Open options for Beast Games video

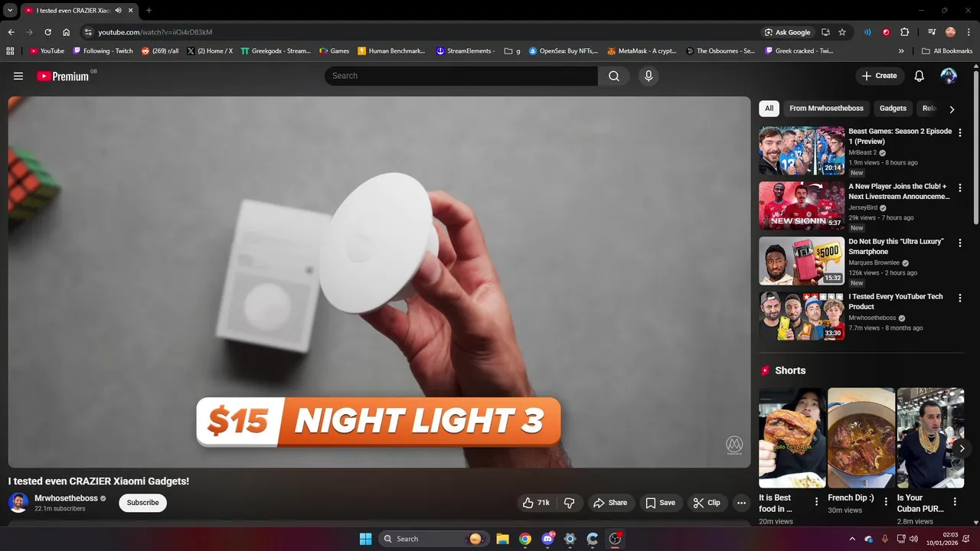coord(960,132)
